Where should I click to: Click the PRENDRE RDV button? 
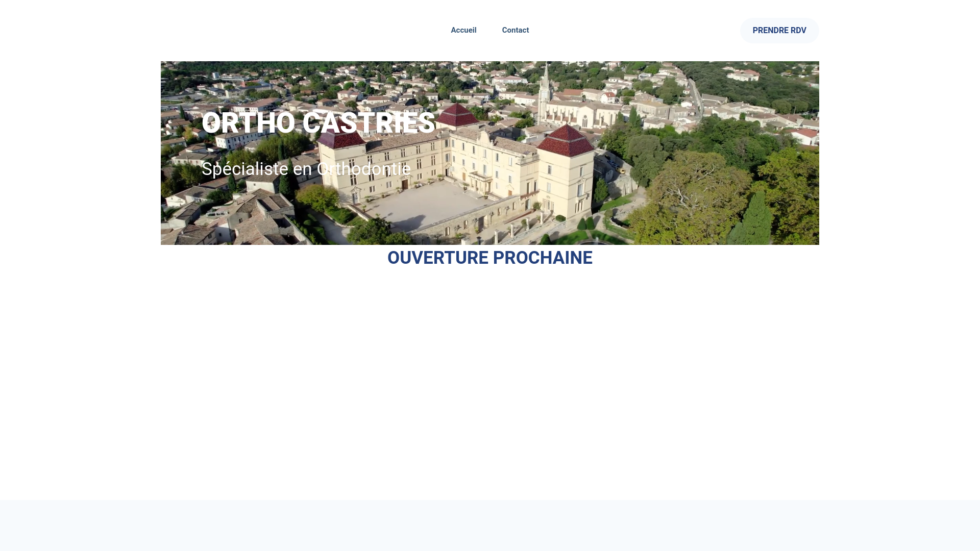[x=779, y=31]
